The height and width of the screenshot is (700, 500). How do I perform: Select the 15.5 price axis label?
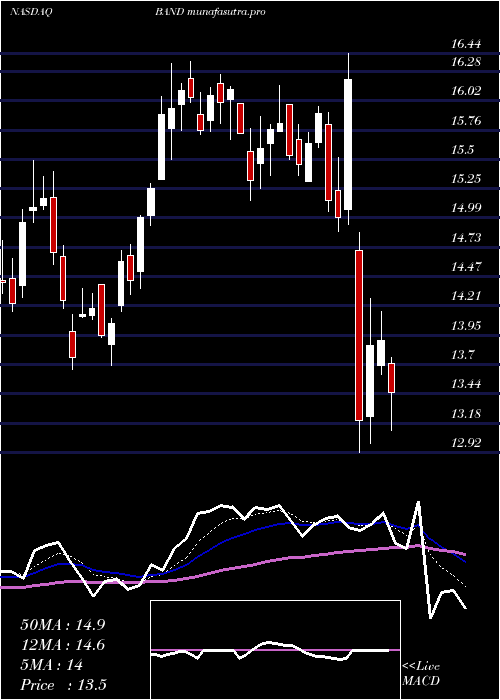(x=462, y=150)
